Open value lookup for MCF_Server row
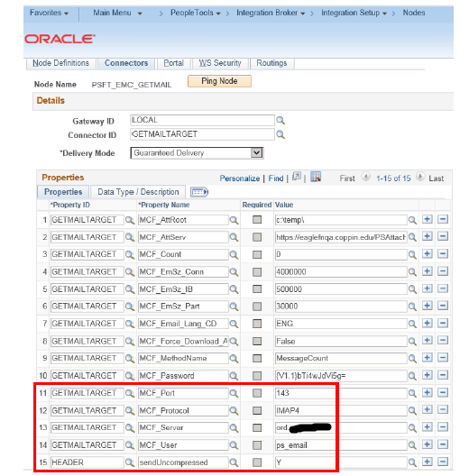The width and height of the screenshot is (469, 476). [x=412, y=428]
